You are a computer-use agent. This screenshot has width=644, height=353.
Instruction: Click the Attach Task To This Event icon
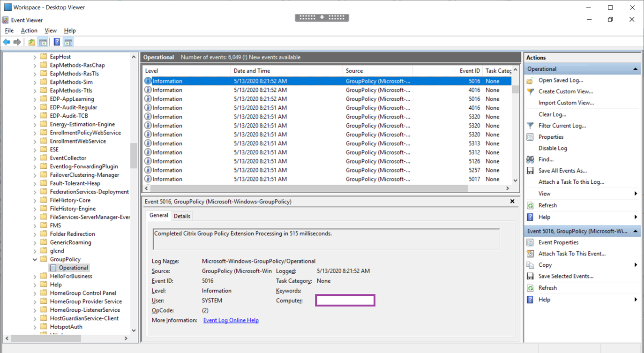point(530,254)
